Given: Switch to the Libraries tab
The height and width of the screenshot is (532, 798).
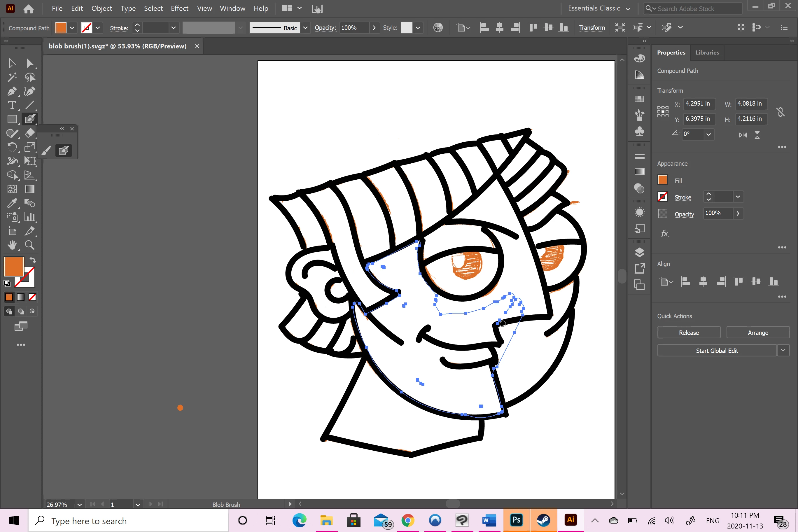Looking at the screenshot, I should pyautogui.click(x=707, y=52).
